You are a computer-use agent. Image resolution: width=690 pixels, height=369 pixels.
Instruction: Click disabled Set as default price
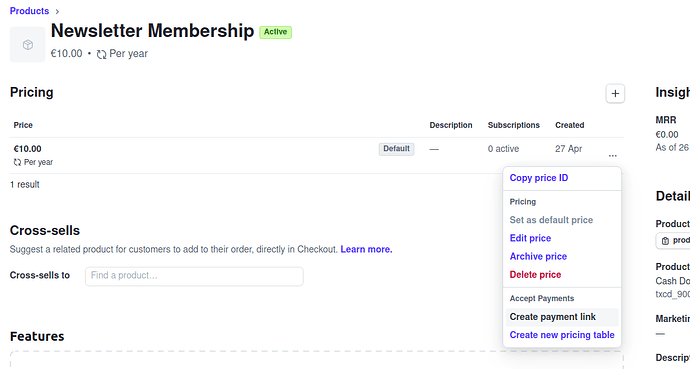[x=551, y=220]
